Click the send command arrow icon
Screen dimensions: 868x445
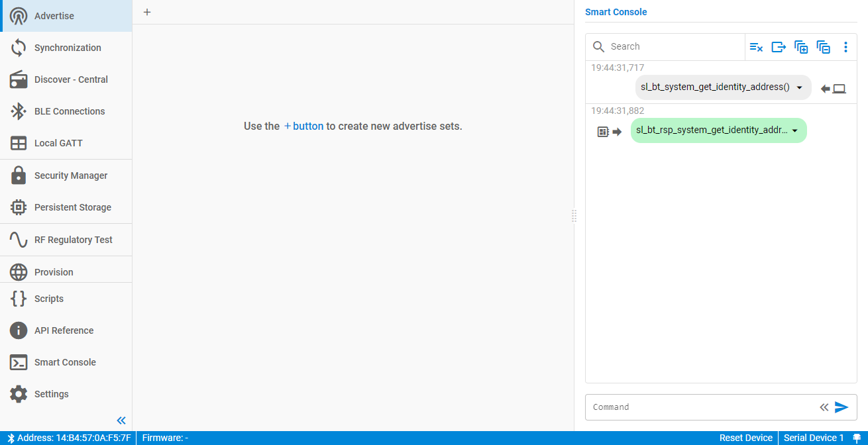[x=841, y=407]
